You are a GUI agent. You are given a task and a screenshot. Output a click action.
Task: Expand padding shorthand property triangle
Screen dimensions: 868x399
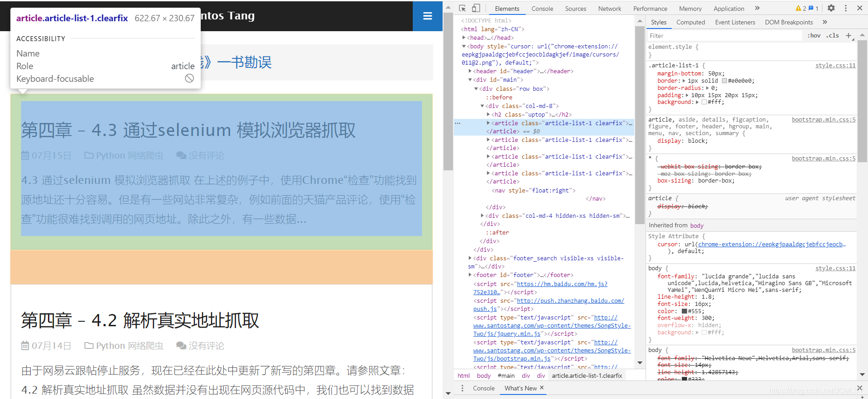pyautogui.click(x=687, y=95)
